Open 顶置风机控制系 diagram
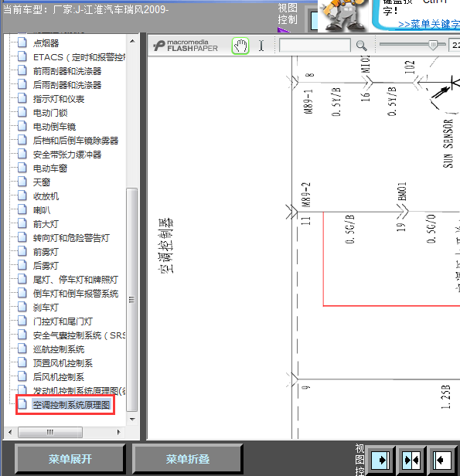460x476 pixels. (63, 363)
